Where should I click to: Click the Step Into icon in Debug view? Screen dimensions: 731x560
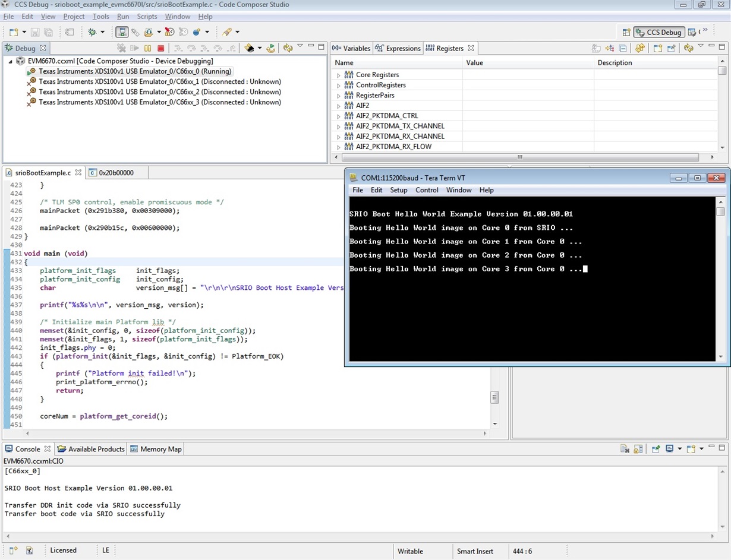tap(178, 48)
